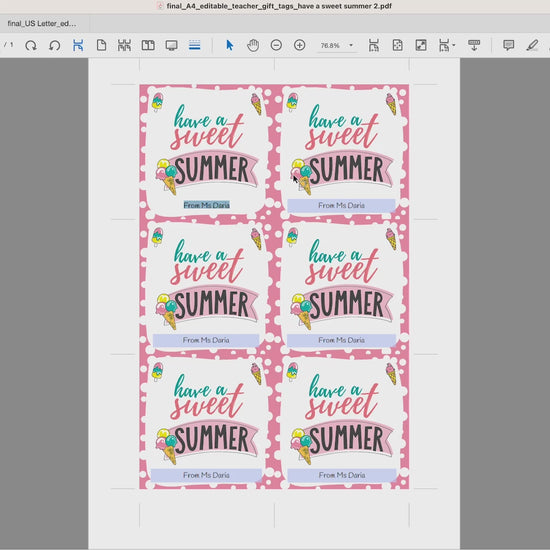Click 'From Ms Daria' field bottom-right tag
550x550 pixels.
[342, 475]
